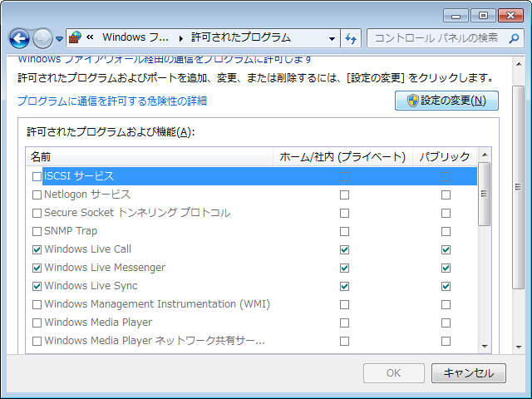Viewport: 532px width, 399px height.
Task: Click the Back navigation arrow button
Action: (19, 39)
